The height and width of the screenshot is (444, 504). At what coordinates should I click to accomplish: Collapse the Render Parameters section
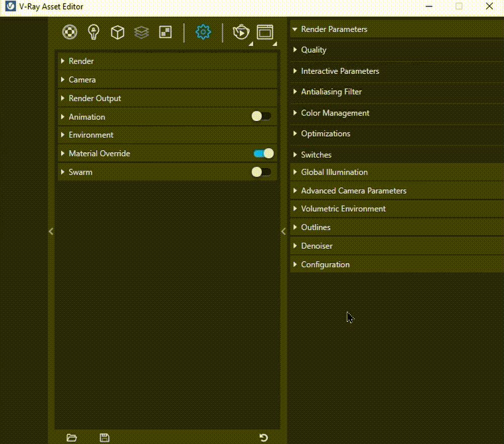point(397,29)
